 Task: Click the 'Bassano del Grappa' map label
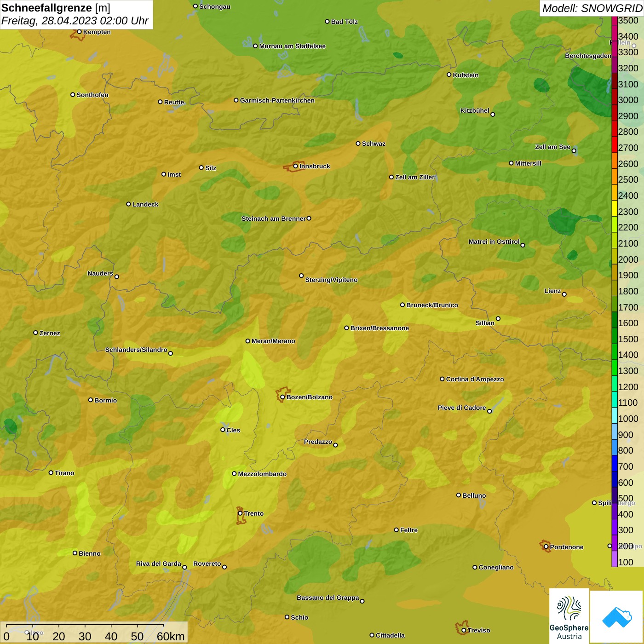[x=328, y=598]
